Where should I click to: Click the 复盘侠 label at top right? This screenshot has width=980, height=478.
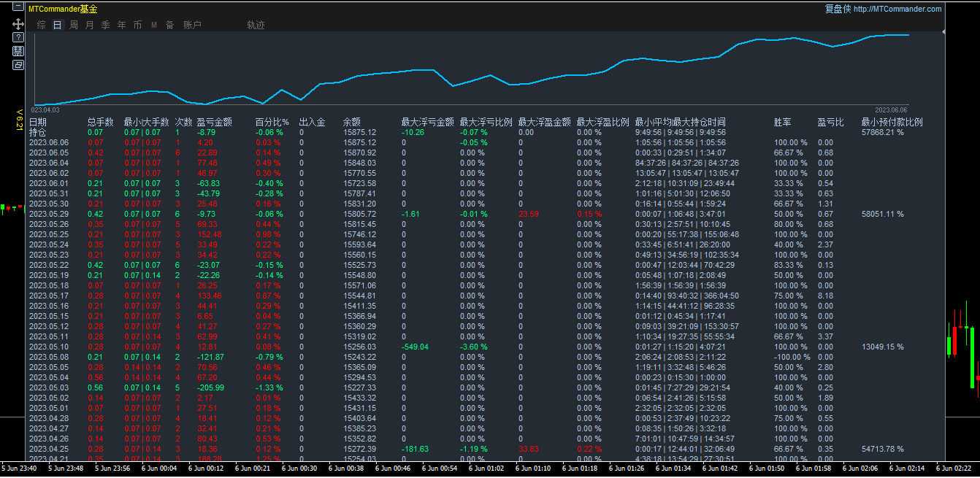(838, 9)
